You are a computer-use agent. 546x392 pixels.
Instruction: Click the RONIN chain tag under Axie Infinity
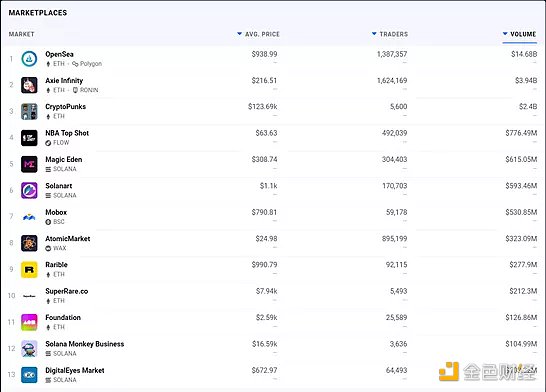[x=85, y=90]
